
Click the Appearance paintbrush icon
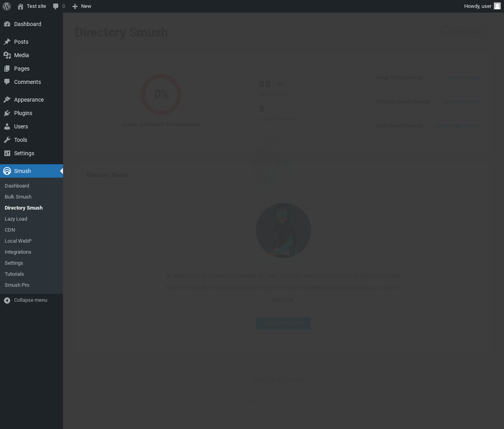7,100
